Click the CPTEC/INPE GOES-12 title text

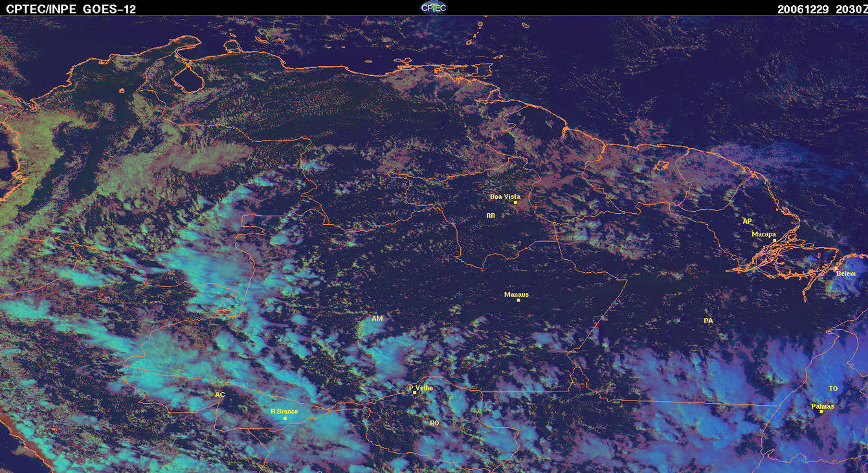pyautogui.click(x=71, y=8)
